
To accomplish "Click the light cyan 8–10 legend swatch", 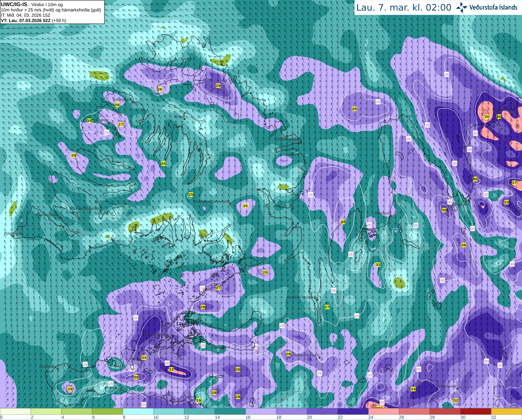I will 138,411.
